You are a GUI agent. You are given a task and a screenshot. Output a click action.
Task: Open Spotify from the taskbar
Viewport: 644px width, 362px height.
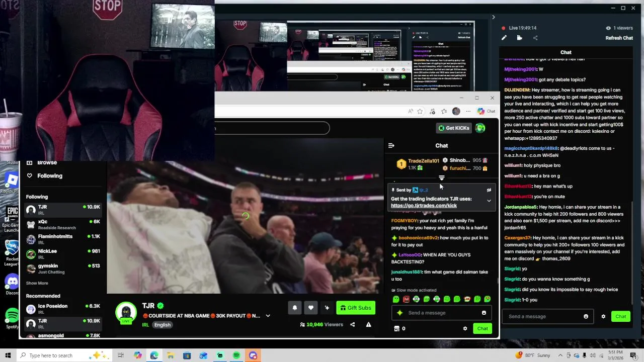click(236, 355)
